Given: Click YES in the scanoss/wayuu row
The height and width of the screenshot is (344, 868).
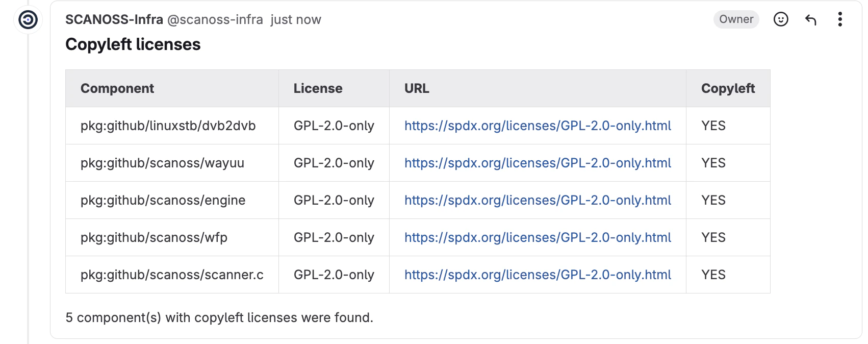Looking at the screenshot, I should 713,163.
